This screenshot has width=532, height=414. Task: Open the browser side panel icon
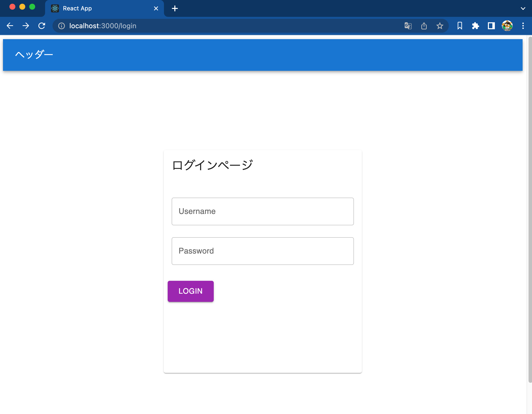(491, 26)
